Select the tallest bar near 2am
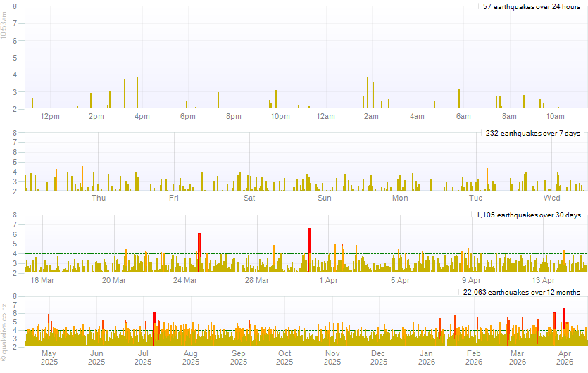This screenshot has width=588, height=373. pyautogui.click(x=367, y=92)
